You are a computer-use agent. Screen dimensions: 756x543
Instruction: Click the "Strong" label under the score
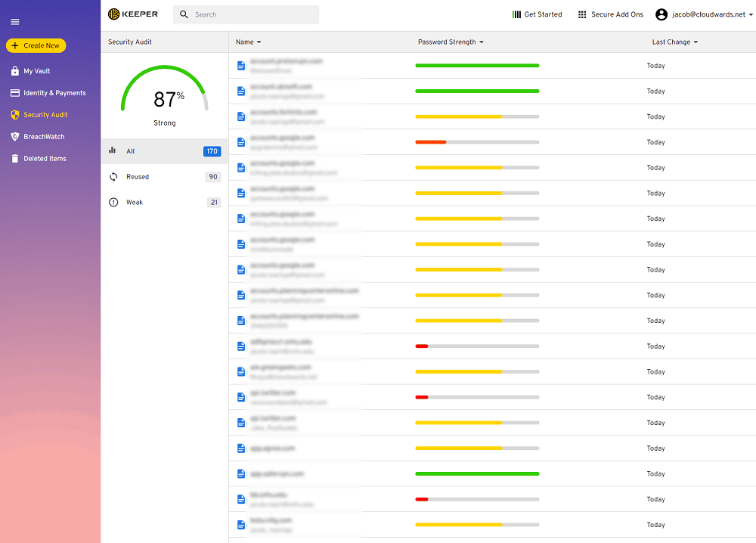[x=164, y=123]
